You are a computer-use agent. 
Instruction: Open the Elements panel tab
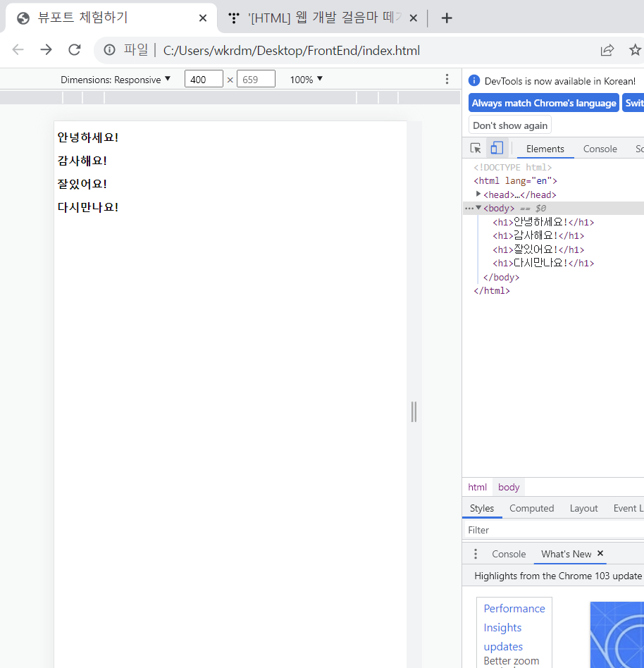point(545,149)
